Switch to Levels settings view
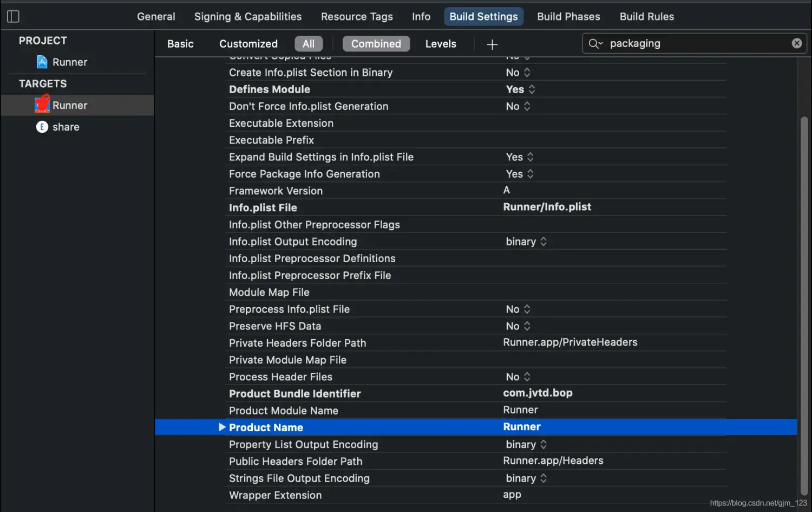812x512 pixels. point(441,44)
